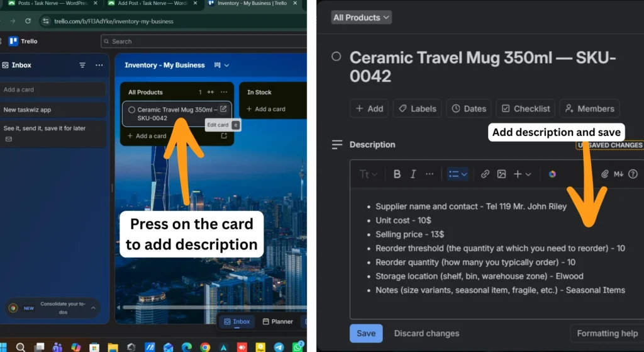Open Telegram from the taskbar
Viewport: 644px width, 352px height.
coord(279,348)
